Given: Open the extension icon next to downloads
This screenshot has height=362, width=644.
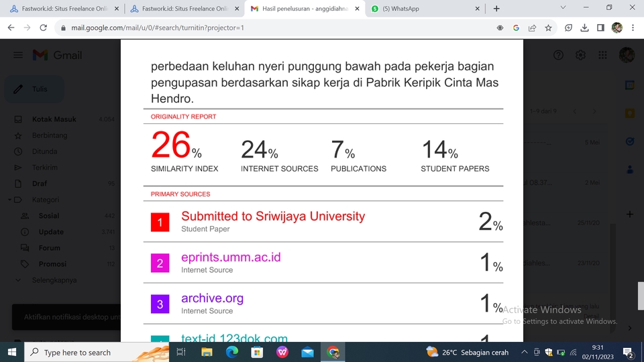Looking at the screenshot, I should click(x=568, y=27).
